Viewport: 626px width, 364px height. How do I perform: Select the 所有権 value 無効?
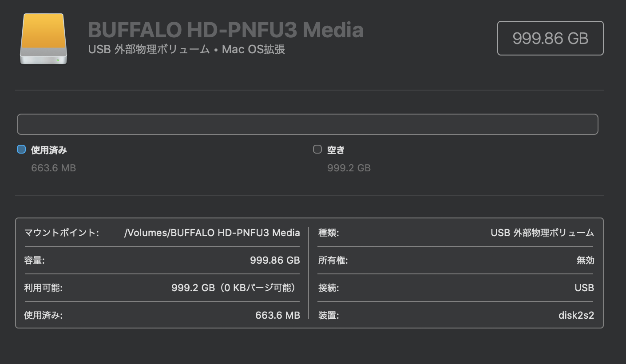point(585,260)
